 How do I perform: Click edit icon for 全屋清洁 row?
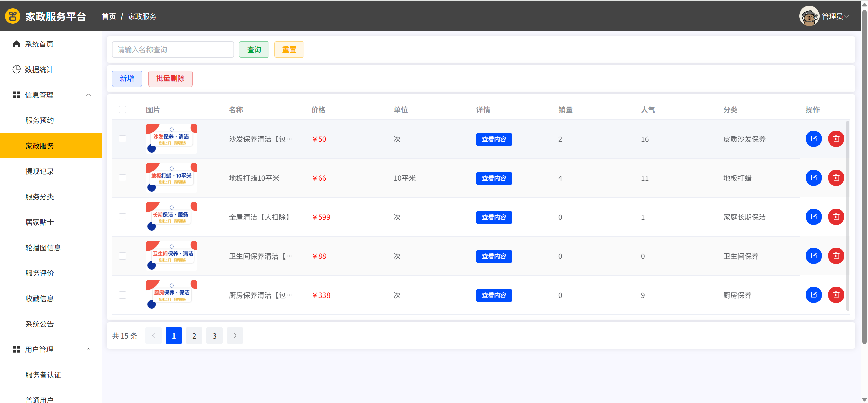(x=813, y=217)
